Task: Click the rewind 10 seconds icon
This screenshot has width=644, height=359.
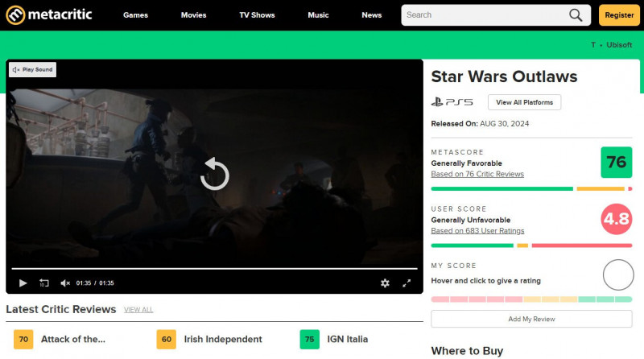Action: 44,283
